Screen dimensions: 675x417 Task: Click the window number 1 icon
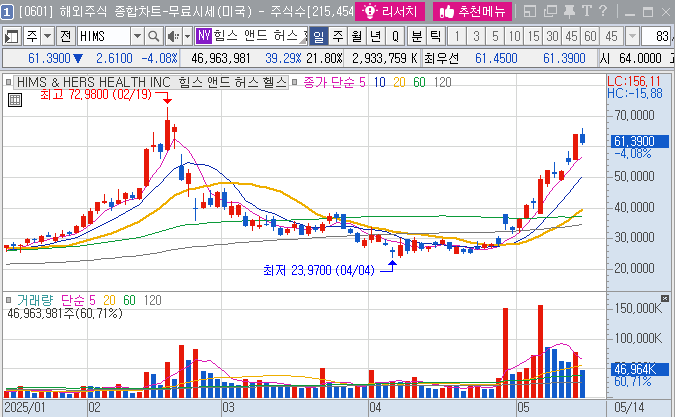tap(7, 12)
